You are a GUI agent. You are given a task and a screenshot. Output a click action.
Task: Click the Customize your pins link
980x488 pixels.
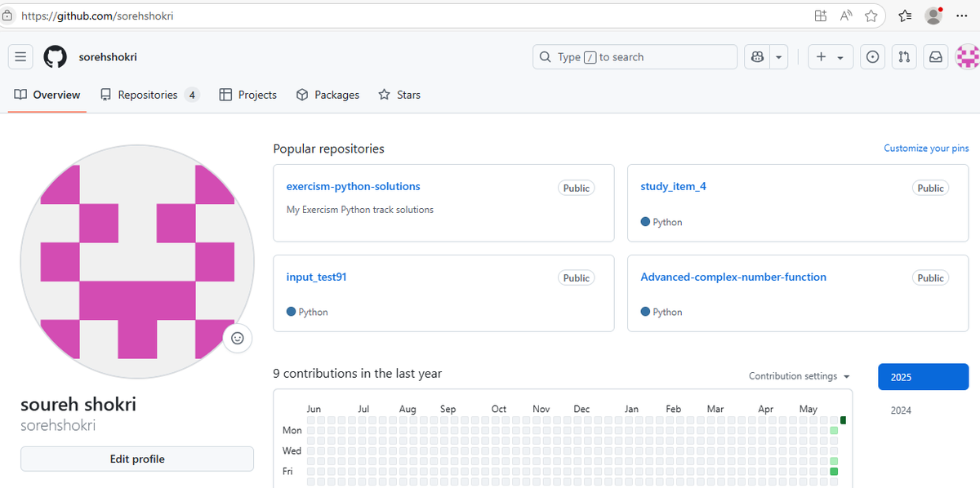[x=926, y=149]
